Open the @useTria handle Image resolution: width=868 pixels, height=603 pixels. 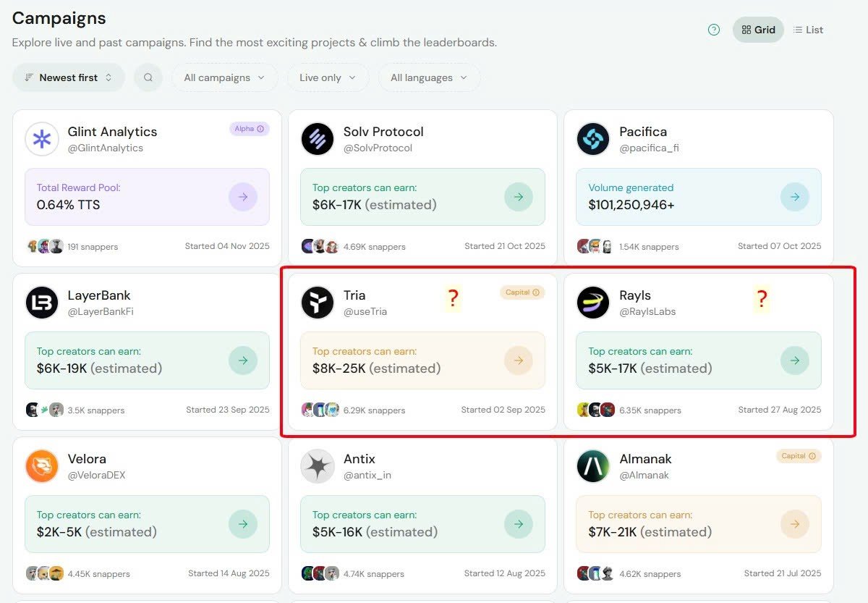pyautogui.click(x=365, y=312)
